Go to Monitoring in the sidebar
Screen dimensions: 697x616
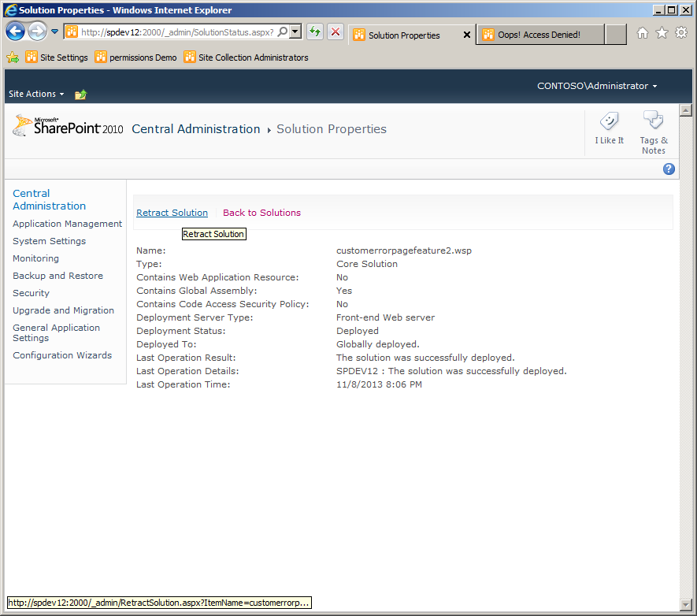click(35, 258)
